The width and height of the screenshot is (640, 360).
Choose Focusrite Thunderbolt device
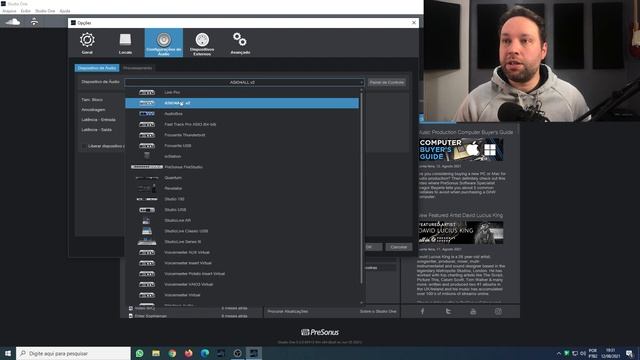click(242, 135)
